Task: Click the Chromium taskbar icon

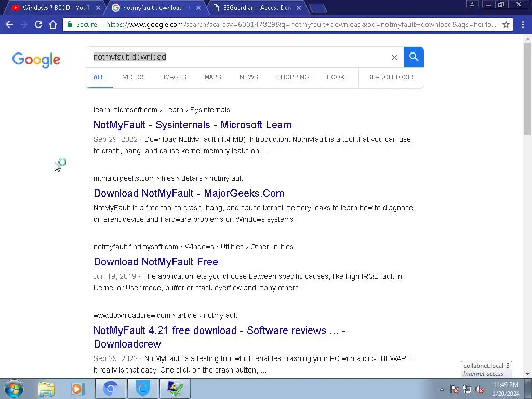Action: pyautogui.click(x=110, y=389)
